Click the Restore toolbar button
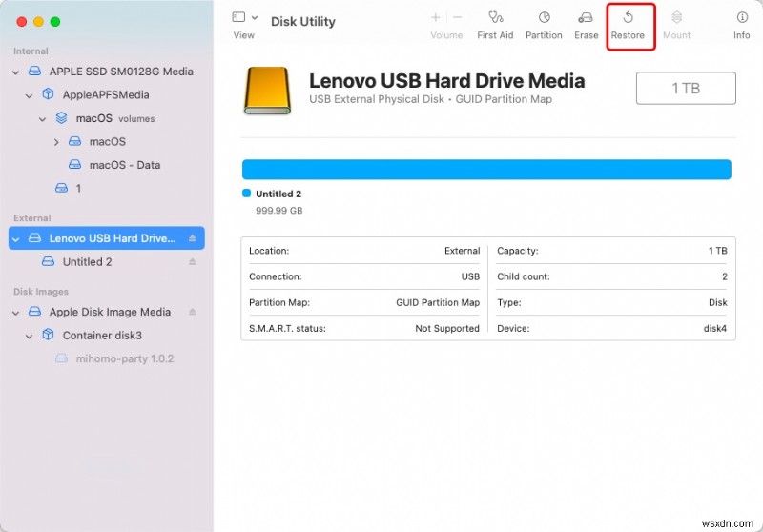The height and width of the screenshot is (532, 763). tap(628, 26)
